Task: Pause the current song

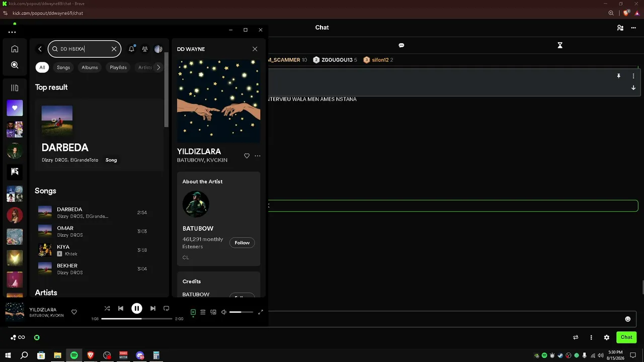Action: tap(137, 308)
